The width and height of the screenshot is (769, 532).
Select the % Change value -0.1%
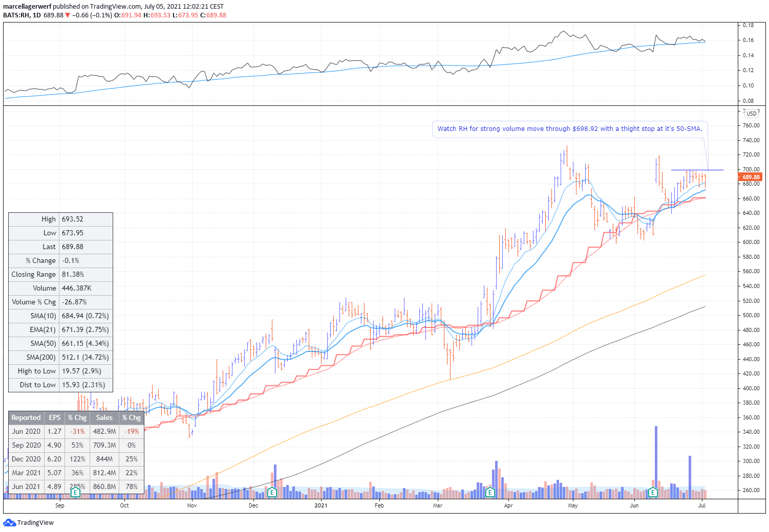click(x=71, y=260)
